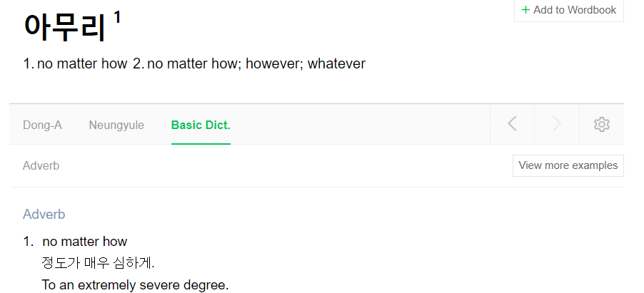The width and height of the screenshot is (644, 293).
Task: Go to previous dictionary with left chevron
Action: pos(512,124)
